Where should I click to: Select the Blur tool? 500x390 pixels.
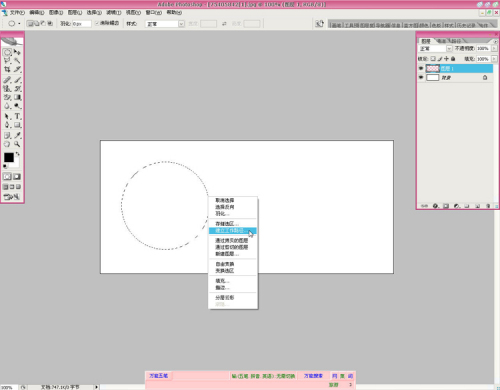point(7,106)
